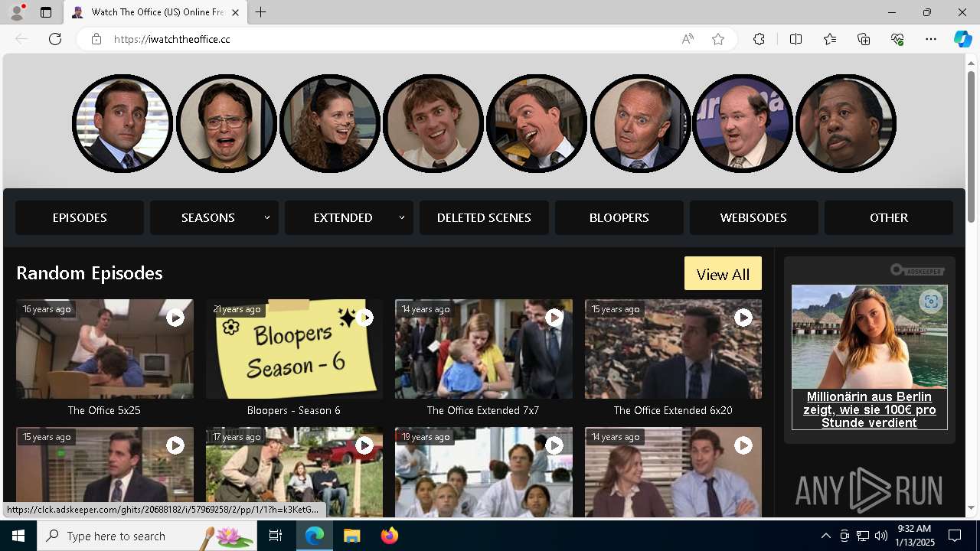Open the EPISODES menu

[x=80, y=217]
